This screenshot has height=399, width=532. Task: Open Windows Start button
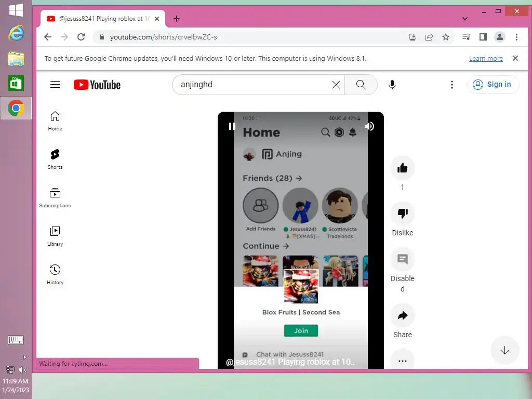[16, 10]
